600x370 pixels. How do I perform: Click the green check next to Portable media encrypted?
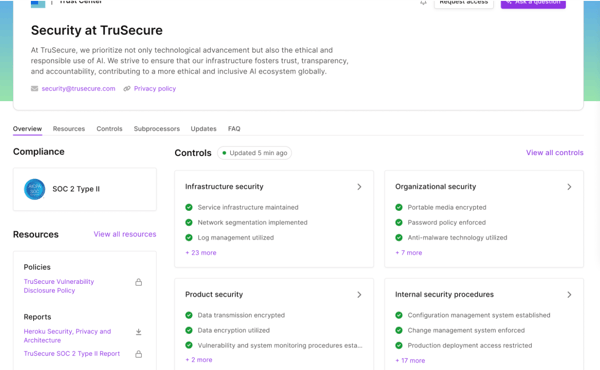[x=399, y=207]
